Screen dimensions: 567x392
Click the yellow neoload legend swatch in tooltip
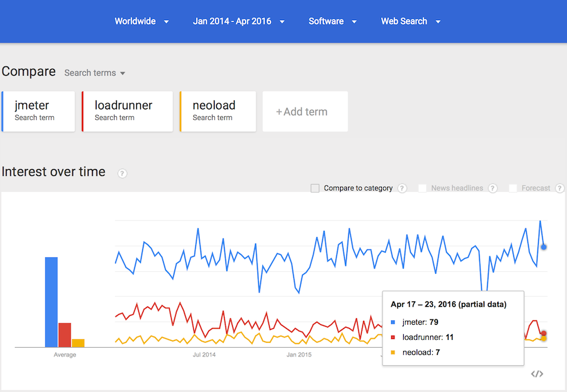393,352
